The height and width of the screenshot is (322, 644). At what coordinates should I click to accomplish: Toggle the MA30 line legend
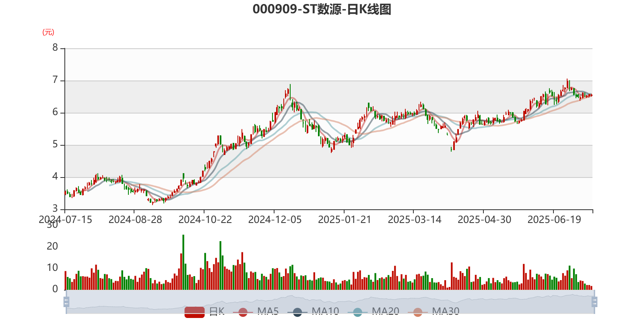click(433, 312)
